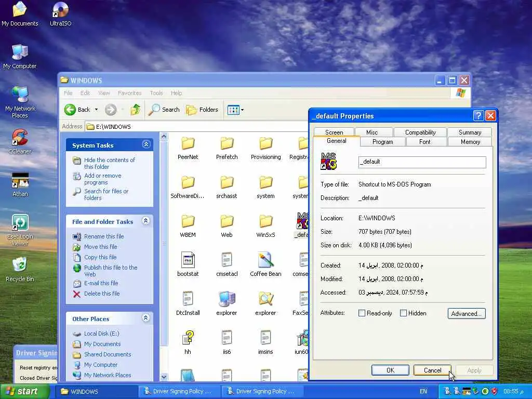Select the PeerNet folder
The width and height of the screenshot is (532, 399).
pyautogui.click(x=188, y=148)
